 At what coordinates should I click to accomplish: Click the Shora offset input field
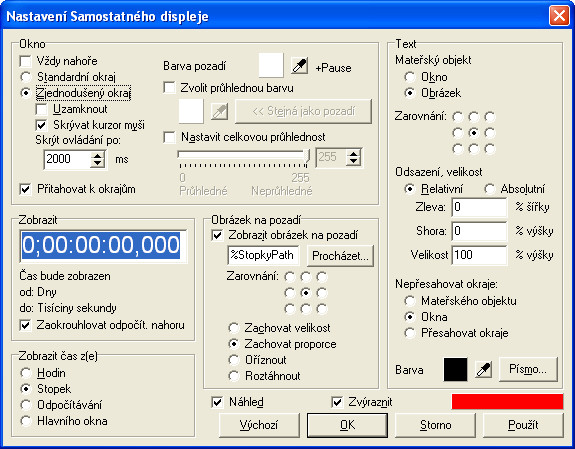click(x=479, y=231)
